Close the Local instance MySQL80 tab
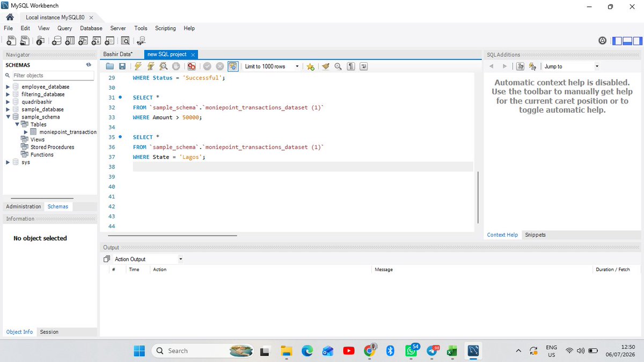Screen dimensions: 644x362 click(x=91, y=18)
